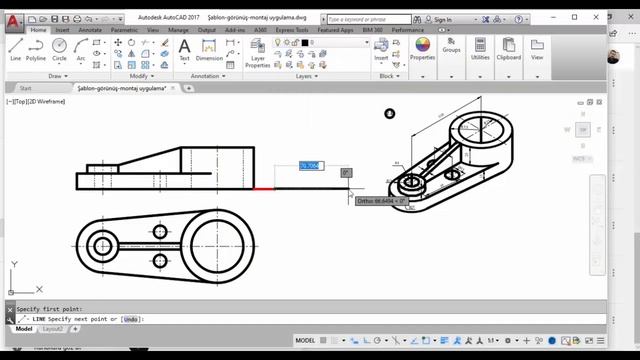The image size is (640, 360).
Task: Click the Undo option in command line
Action: coord(131,319)
